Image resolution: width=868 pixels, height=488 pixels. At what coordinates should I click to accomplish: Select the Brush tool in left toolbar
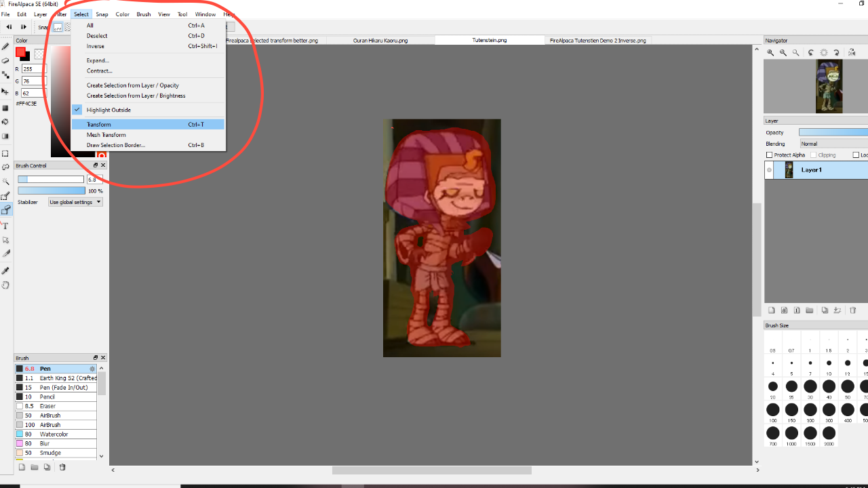click(x=5, y=47)
